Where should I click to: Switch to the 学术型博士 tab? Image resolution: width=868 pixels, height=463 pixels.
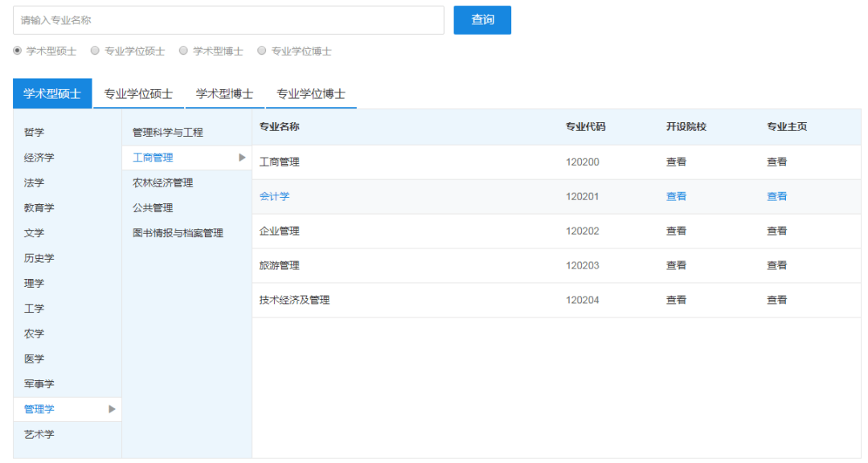225,93
